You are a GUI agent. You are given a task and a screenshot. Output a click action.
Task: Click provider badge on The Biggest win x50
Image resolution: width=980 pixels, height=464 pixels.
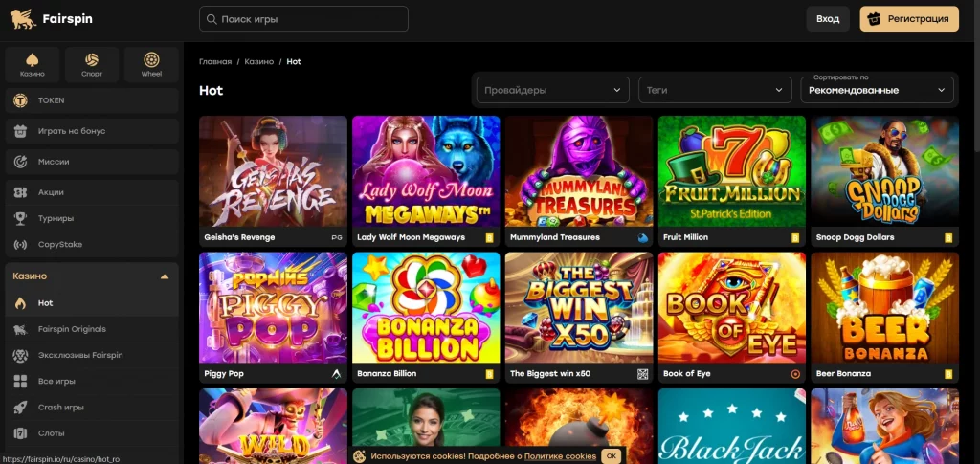(643, 374)
